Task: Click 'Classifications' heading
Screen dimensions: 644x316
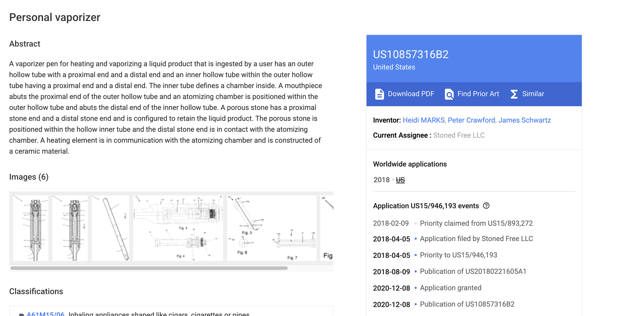Action: [36, 291]
